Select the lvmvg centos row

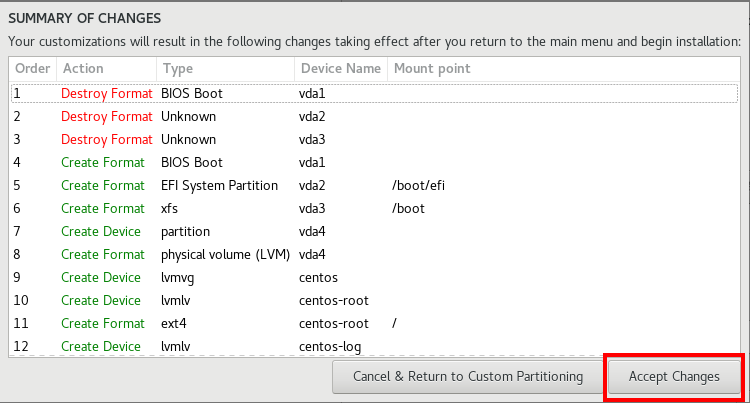pos(374,277)
